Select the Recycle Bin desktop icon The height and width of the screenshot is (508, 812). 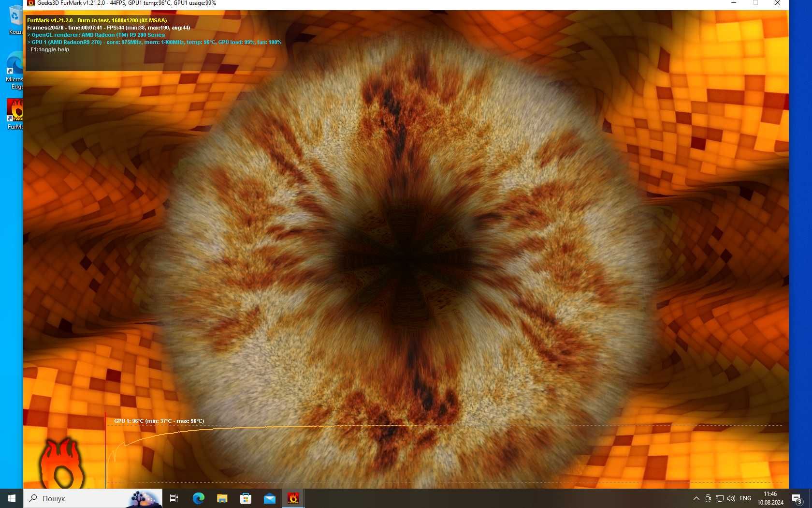click(15, 20)
